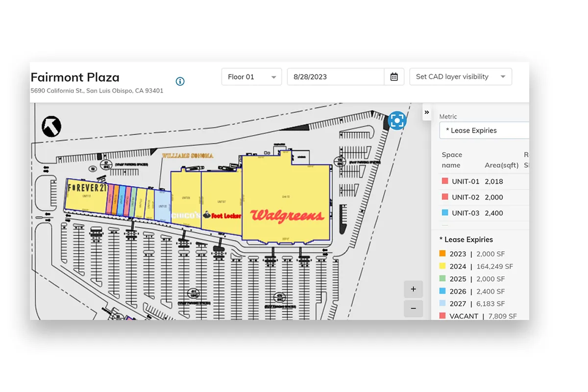Click the 5690 California St. address
Screen dimensions: 588x392
97,91
